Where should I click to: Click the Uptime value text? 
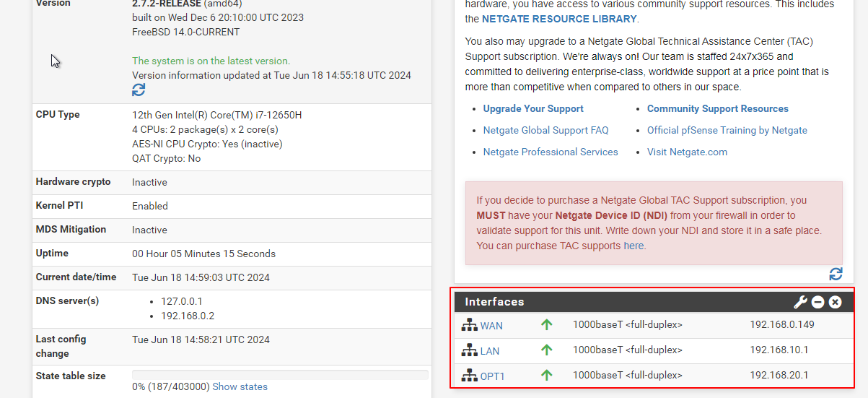(203, 254)
